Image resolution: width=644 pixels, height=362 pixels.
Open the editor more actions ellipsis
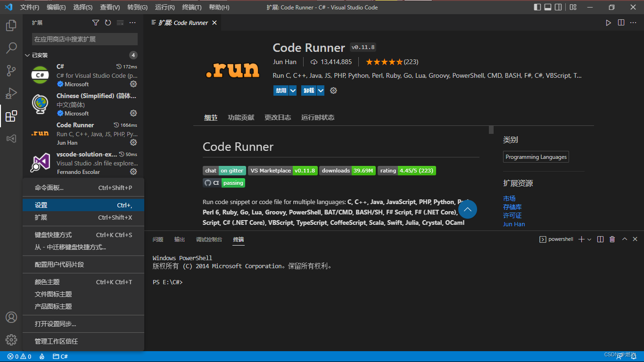[x=634, y=23]
